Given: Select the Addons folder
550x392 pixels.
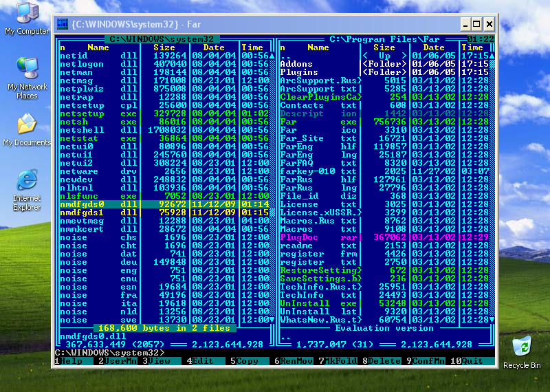Looking at the screenshot, I should coord(384,64).
